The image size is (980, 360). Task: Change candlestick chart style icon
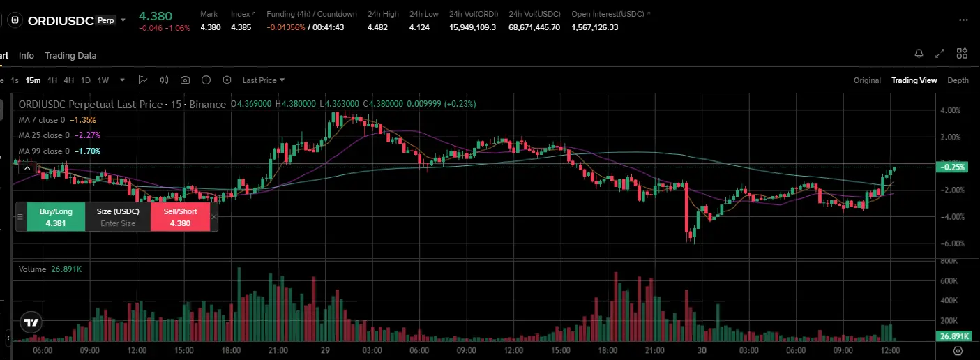(165, 80)
